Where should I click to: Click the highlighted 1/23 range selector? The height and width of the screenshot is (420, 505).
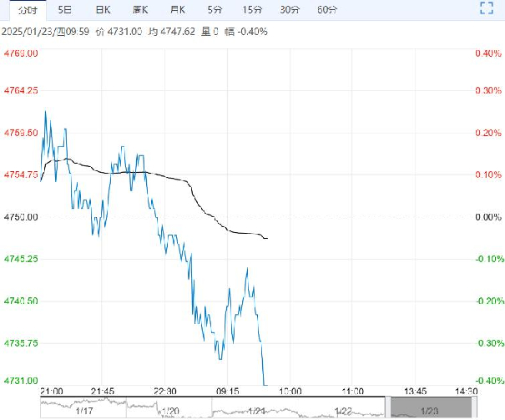tap(430, 407)
